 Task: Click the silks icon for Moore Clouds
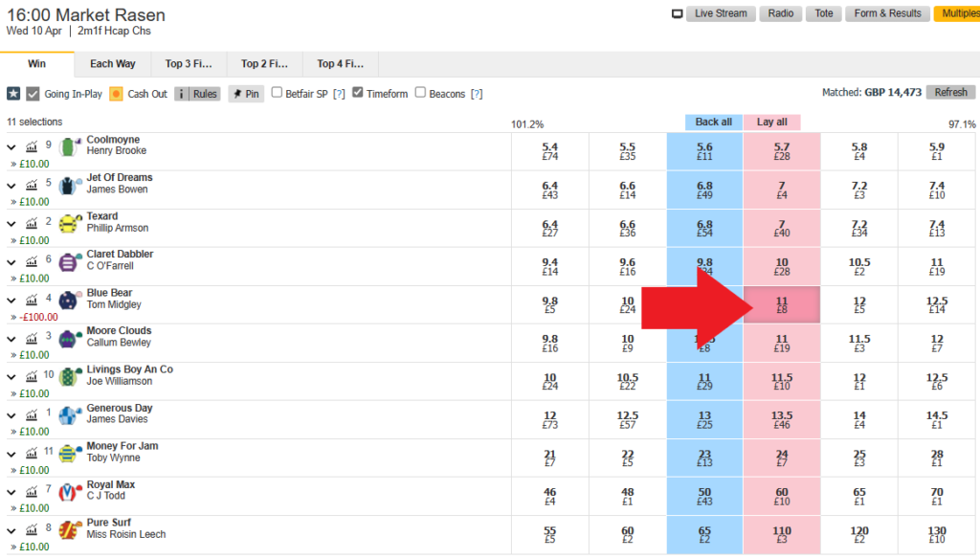[x=69, y=339]
